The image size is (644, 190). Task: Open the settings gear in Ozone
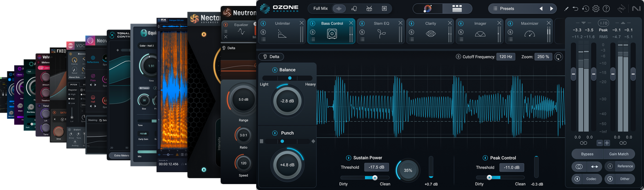point(596,9)
